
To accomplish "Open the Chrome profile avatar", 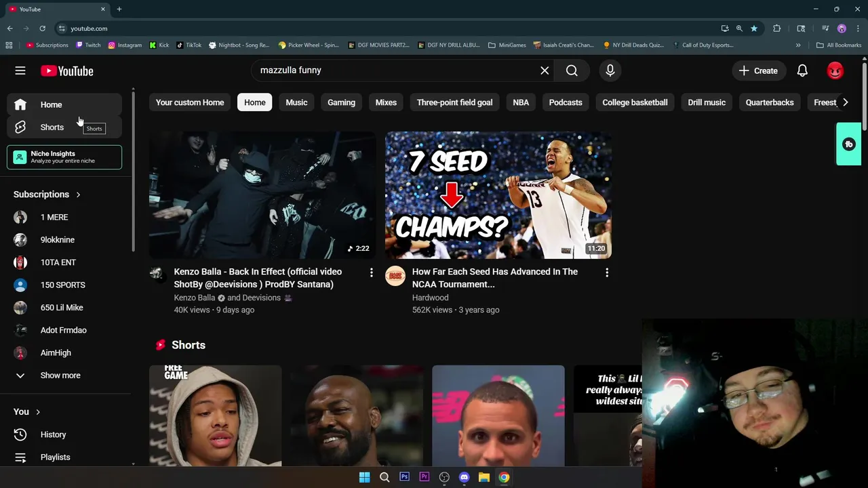I will (x=842, y=28).
